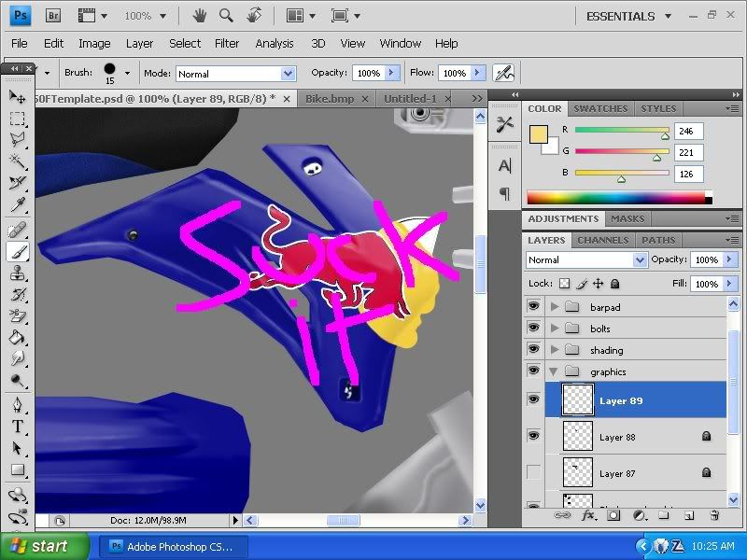Select the Magic Wand tool

[17, 161]
